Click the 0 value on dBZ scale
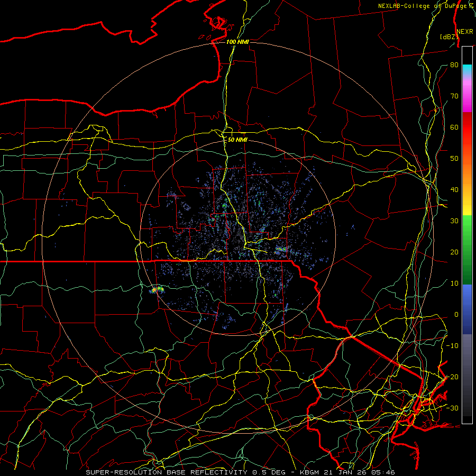476x476 pixels. (x=456, y=315)
